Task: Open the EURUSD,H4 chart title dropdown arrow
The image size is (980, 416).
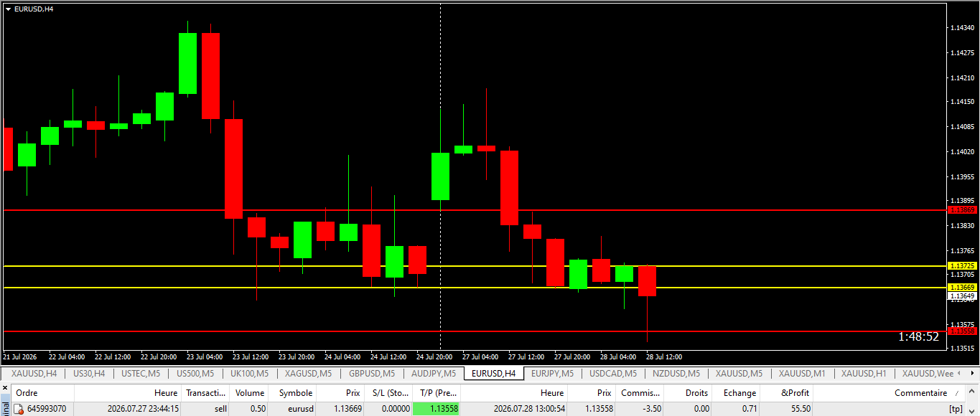Action: 8,9
